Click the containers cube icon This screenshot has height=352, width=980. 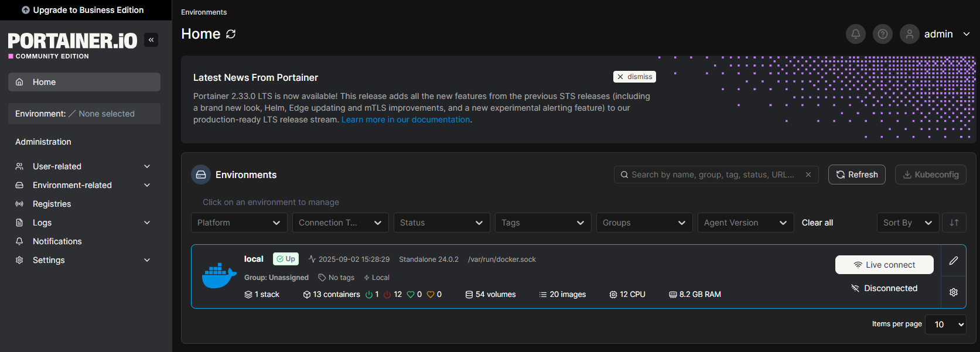[306, 295]
